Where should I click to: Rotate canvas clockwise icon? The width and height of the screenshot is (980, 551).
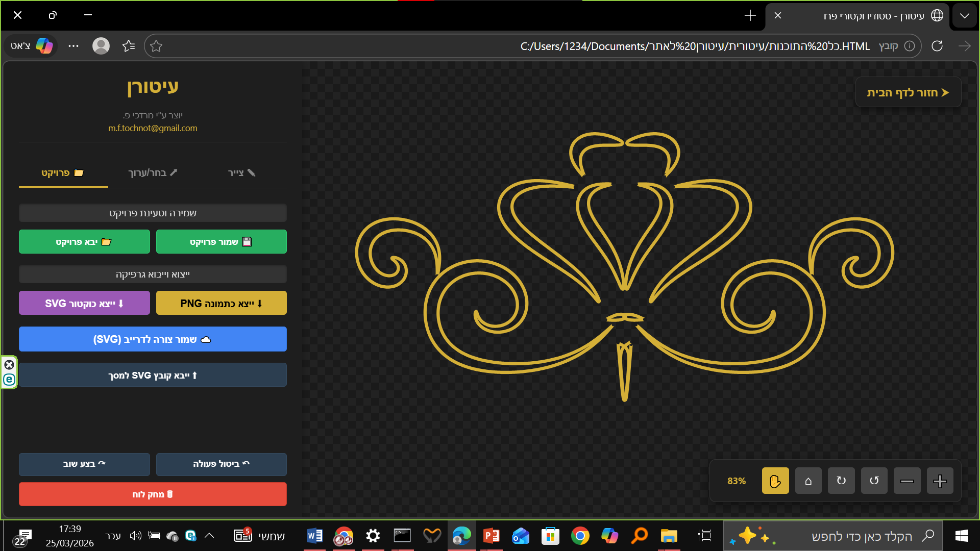click(x=841, y=481)
